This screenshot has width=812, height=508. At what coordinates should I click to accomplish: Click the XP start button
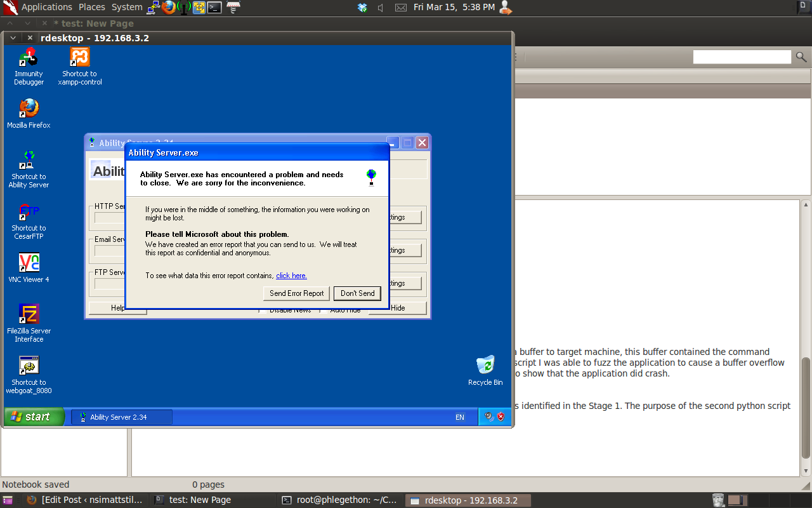(x=34, y=417)
